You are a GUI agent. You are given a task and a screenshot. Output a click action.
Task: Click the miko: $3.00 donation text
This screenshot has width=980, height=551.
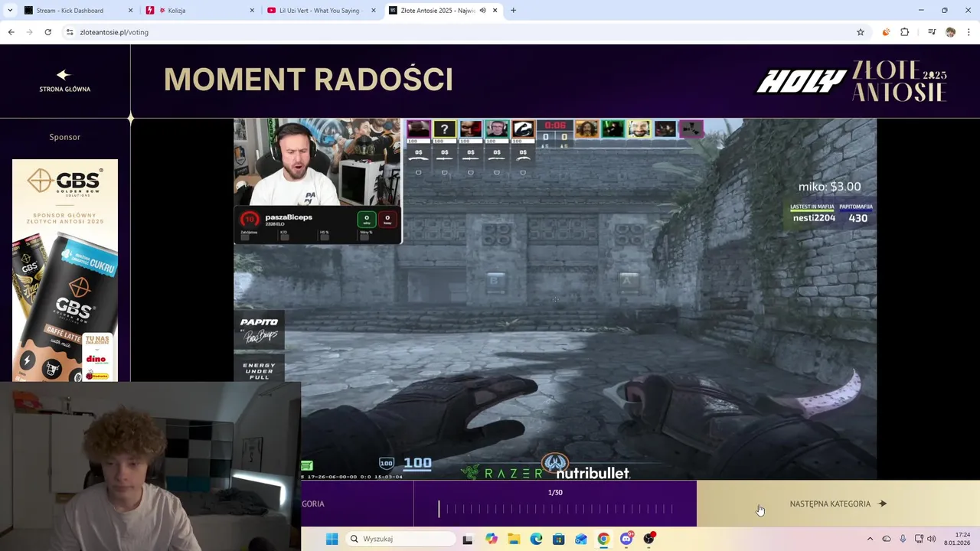point(829,187)
